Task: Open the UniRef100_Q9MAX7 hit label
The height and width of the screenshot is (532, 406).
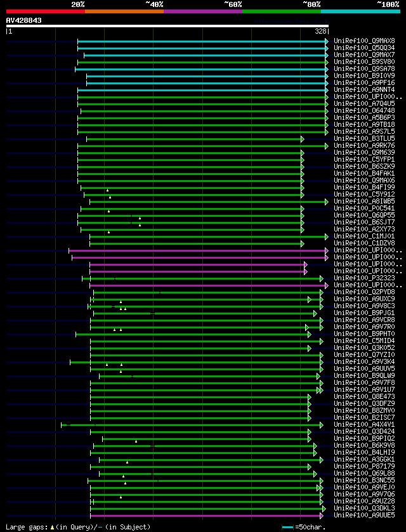Action: pos(364,55)
